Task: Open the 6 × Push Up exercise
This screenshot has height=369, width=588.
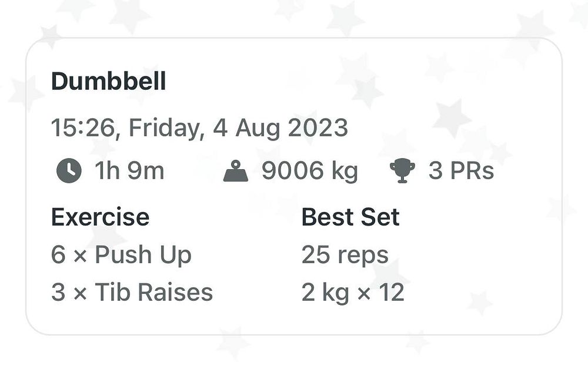Action: [x=121, y=255]
